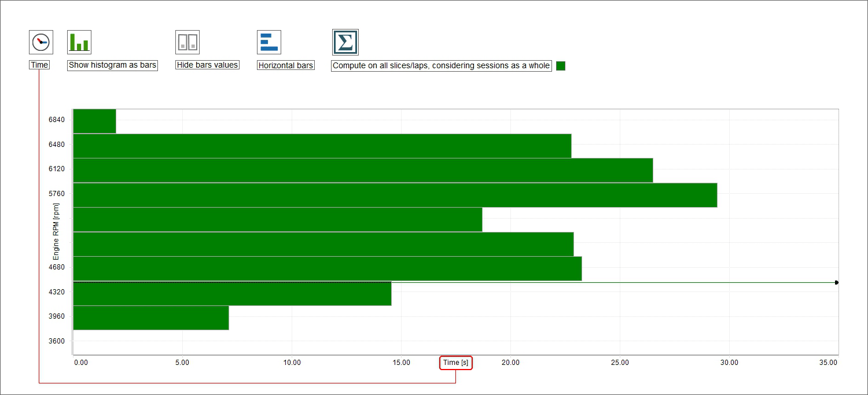Viewport: 868px width, 395px height.
Task: Click the 'Engine RPM [rpm]' axis label
Action: (x=56, y=231)
